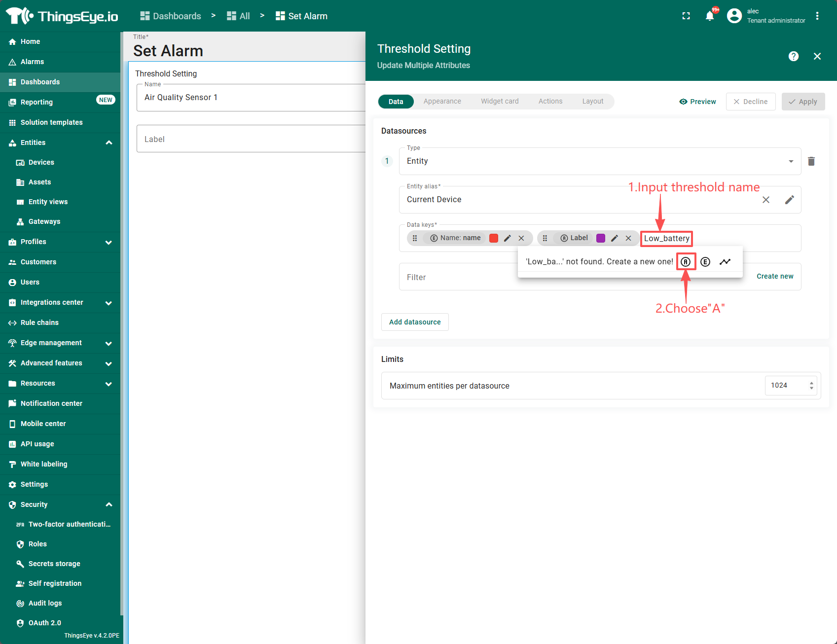The height and width of the screenshot is (644, 837).
Task: Expand the Profiles sidebar section
Action: pos(109,242)
